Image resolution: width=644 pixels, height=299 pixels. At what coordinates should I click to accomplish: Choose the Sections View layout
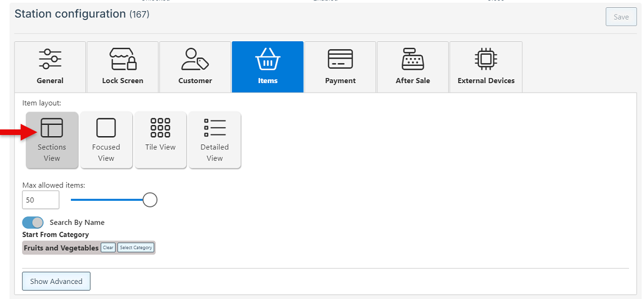[x=52, y=139]
